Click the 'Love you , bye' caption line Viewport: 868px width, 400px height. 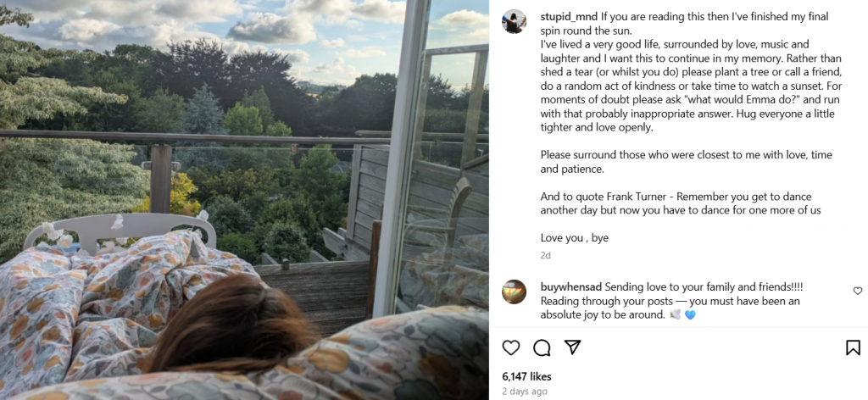point(574,238)
